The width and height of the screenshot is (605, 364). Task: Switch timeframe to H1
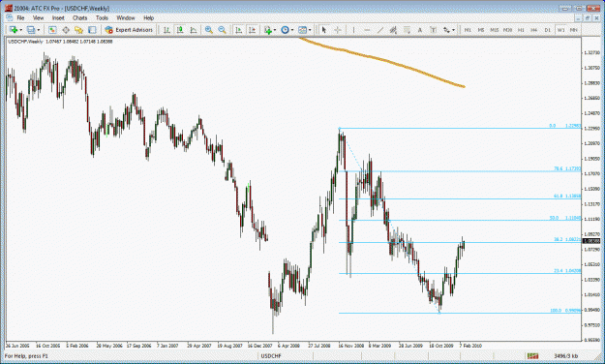(521, 30)
